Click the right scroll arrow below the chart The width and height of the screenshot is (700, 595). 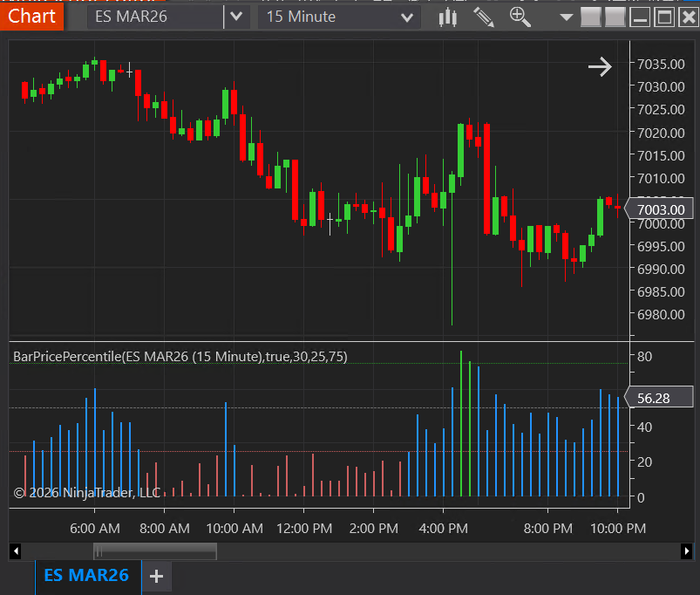point(687,551)
